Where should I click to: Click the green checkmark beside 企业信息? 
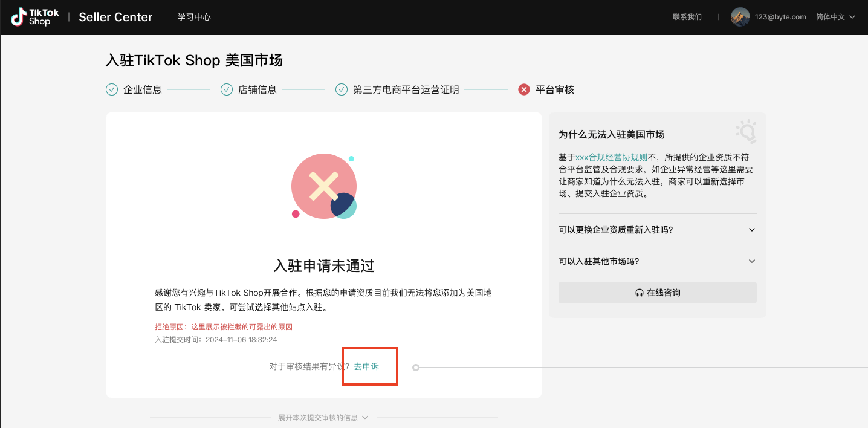[x=112, y=89]
